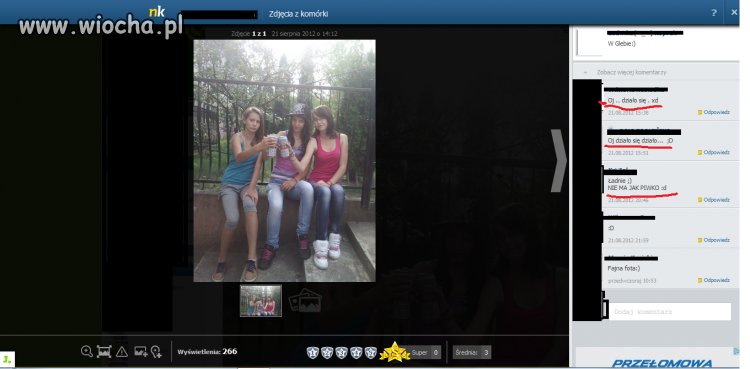Go to next photo arrow

(x=558, y=160)
